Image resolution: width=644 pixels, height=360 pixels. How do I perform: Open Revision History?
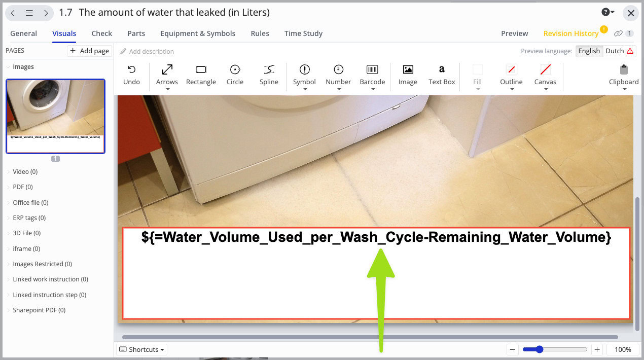coord(571,33)
